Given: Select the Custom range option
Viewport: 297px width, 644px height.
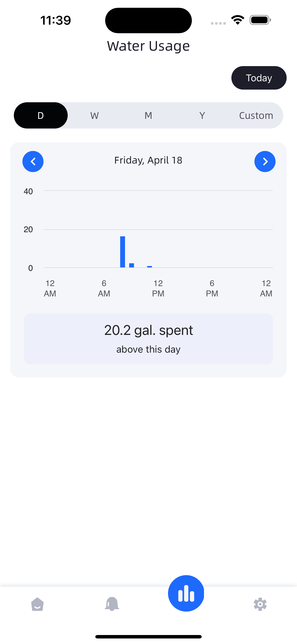Looking at the screenshot, I should click(x=256, y=115).
